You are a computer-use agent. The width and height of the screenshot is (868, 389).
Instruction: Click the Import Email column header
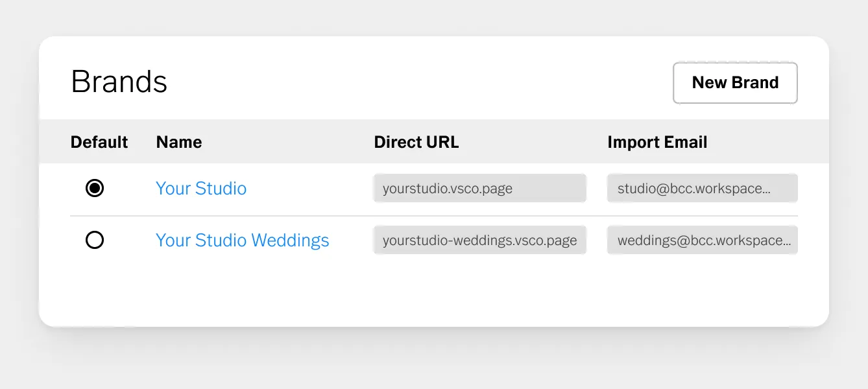(x=657, y=142)
